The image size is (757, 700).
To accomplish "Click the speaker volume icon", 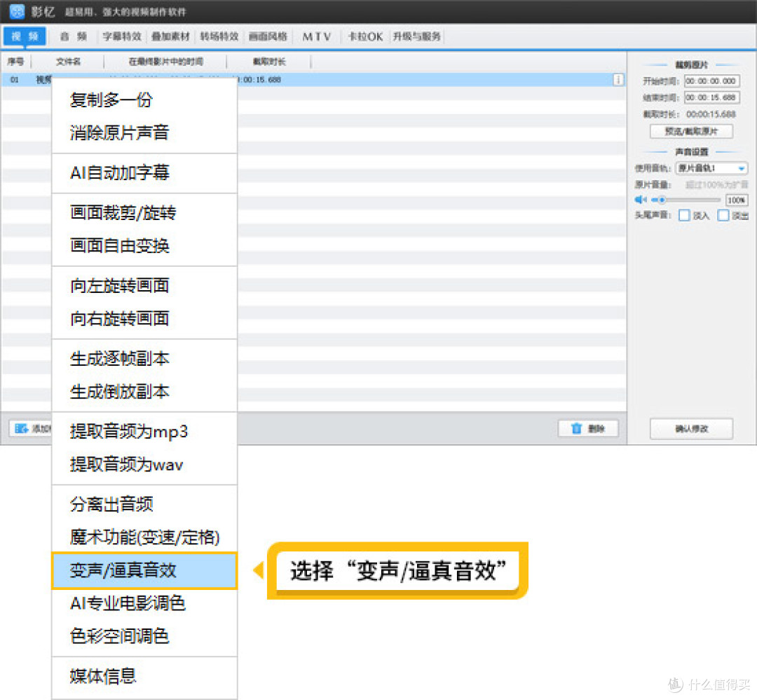I will pos(641,200).
